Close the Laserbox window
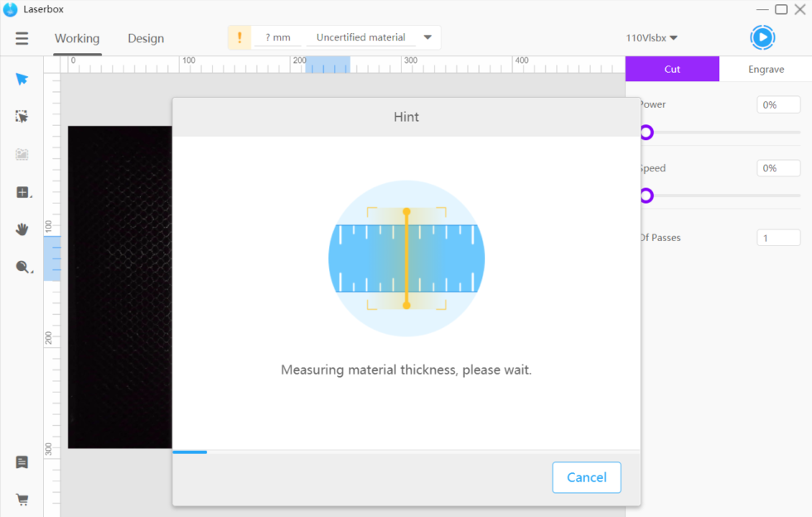 click(800, 9)
